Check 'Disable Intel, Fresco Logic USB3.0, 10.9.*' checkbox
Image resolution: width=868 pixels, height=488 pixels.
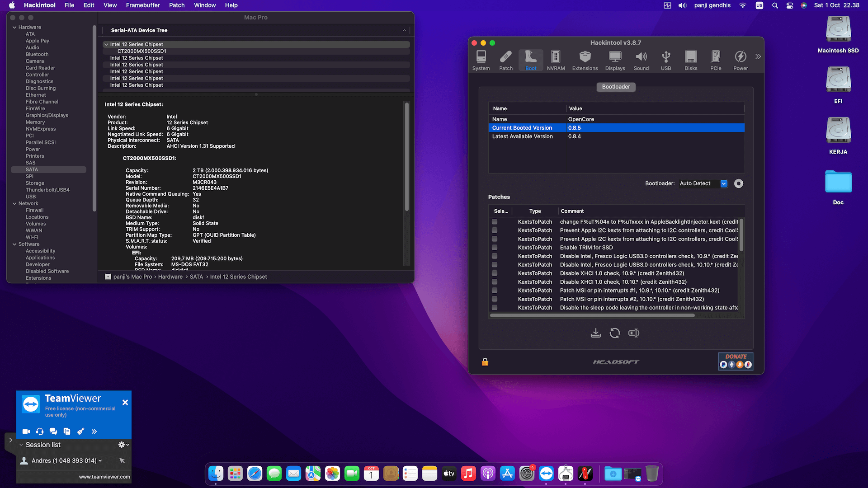click(x=495, y=256)
